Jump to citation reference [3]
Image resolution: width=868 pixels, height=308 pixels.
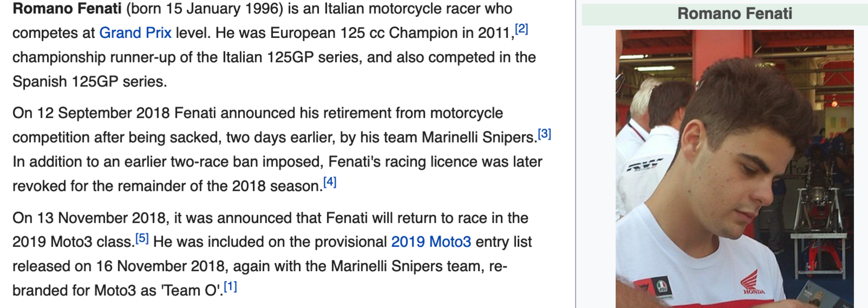[x=544, y=133]
